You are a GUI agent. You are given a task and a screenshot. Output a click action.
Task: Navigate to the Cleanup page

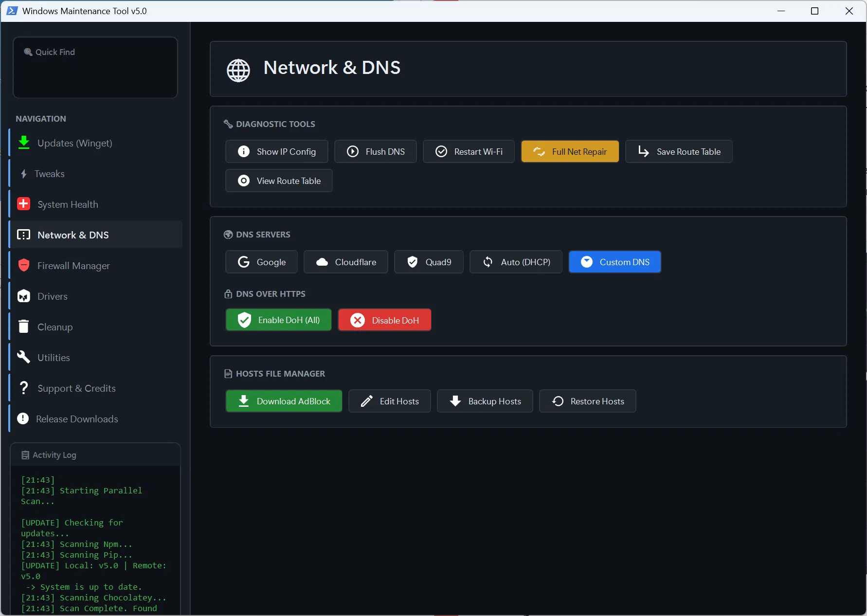pos(55,327)
